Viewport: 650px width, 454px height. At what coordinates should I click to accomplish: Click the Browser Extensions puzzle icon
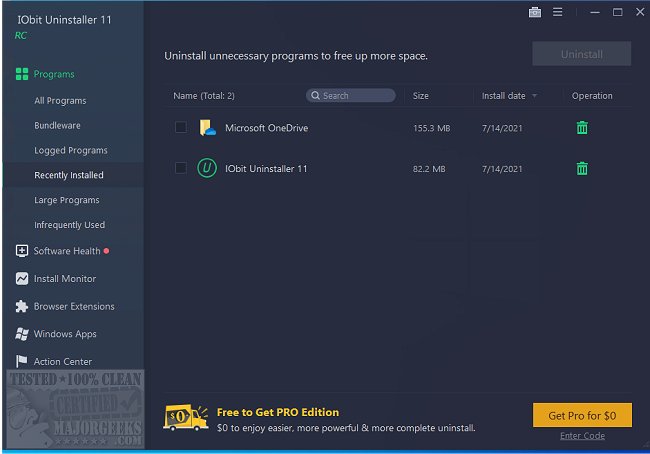[22, 306]
